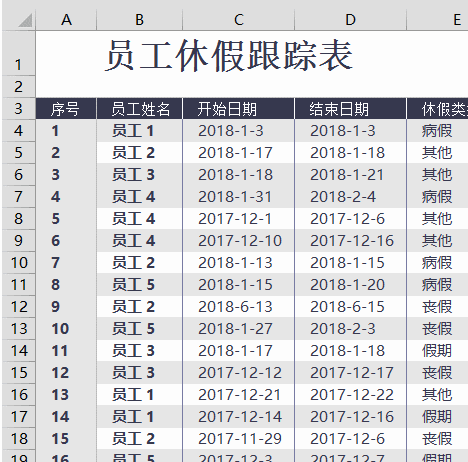Select 假期 cell in row 14
The height and width of the screenshot is (462, 468).
point(437,351)
